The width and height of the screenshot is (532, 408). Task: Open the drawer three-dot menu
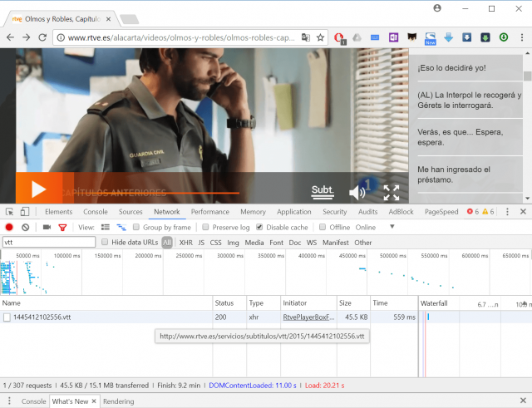tap(9, 401)
